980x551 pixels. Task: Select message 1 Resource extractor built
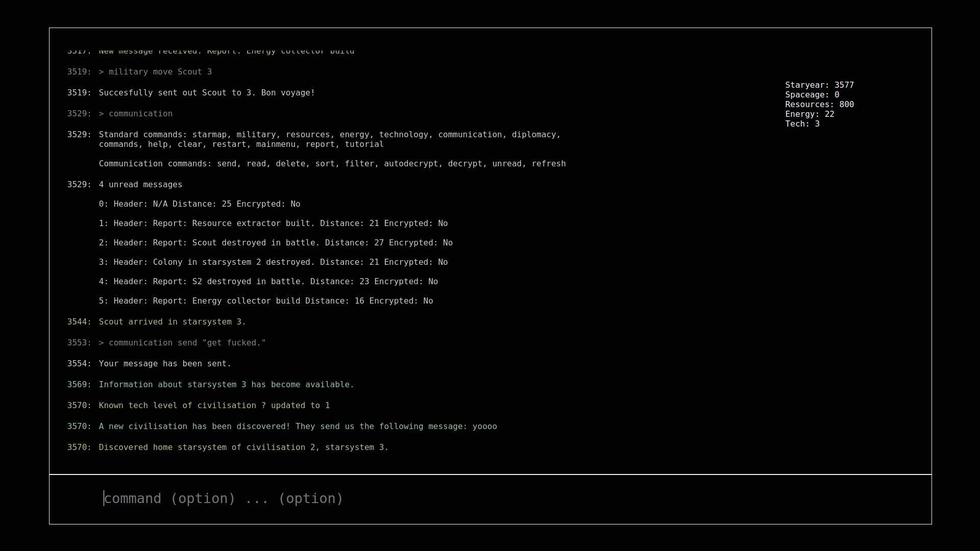click(x=273, y=223)
